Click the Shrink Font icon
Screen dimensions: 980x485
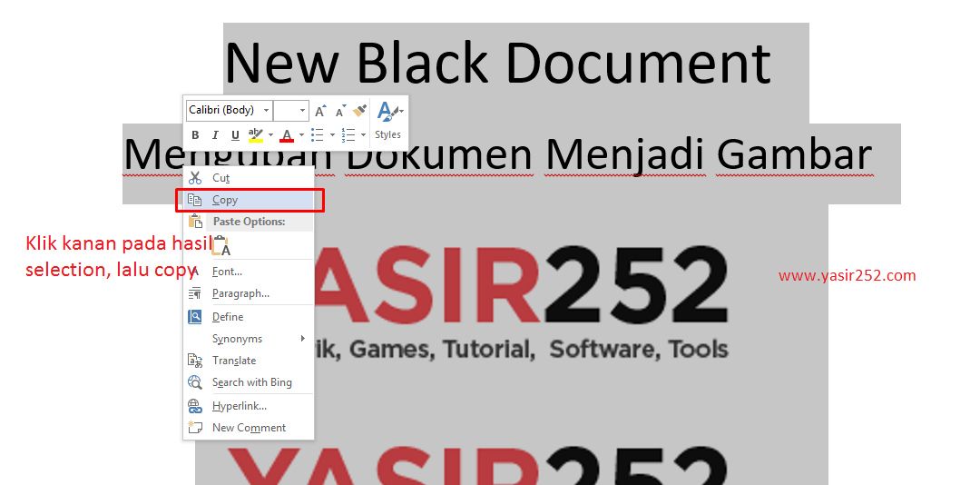click(x=341, y=111)
